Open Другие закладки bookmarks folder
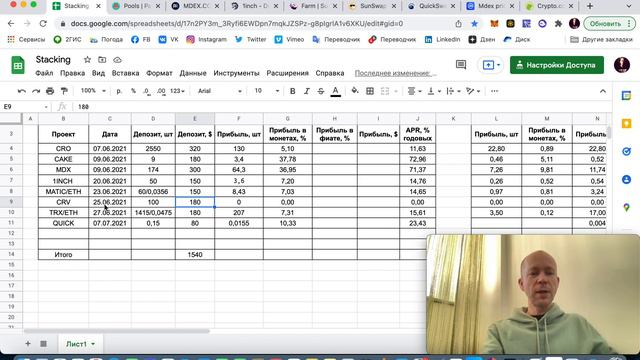This screenshot has height=360, width=640. [x=601, y=40]
